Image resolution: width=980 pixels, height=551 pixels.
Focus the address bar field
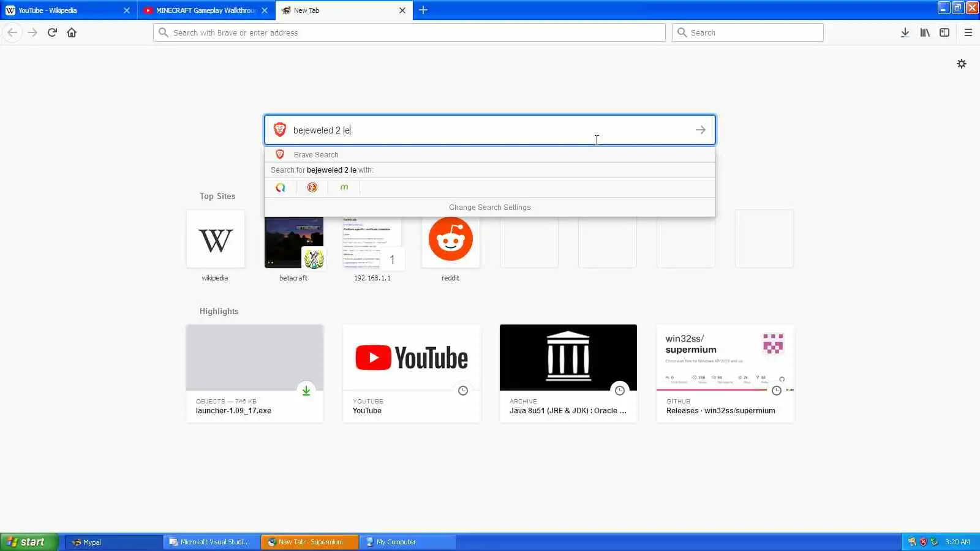(409, 32)
